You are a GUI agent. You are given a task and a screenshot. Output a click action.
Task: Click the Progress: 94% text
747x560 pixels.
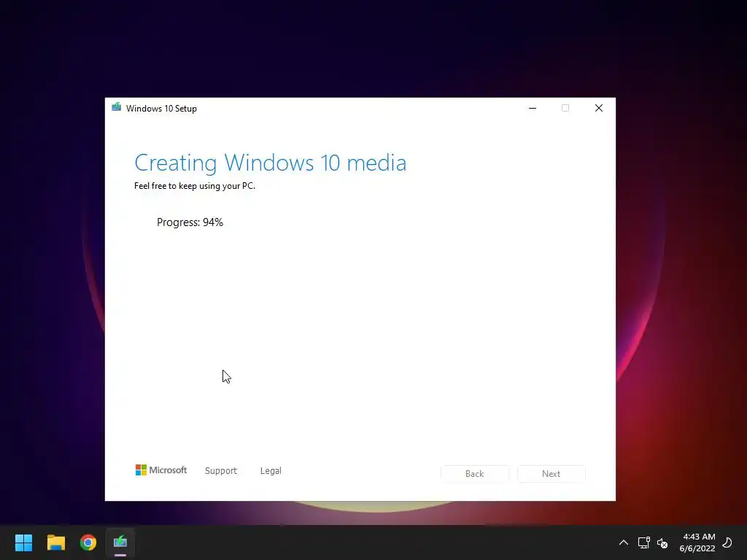[x=190, y=222]
